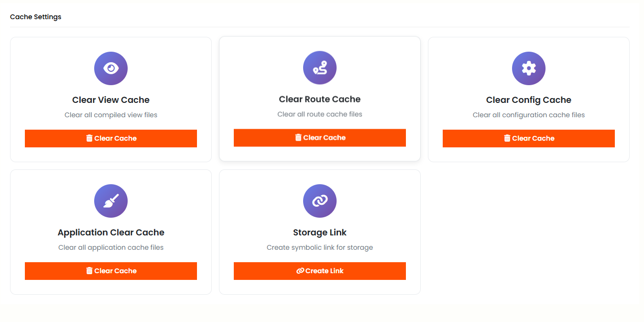Click the chain link icon on Storage Link card
644x322 pixels.
319,201
